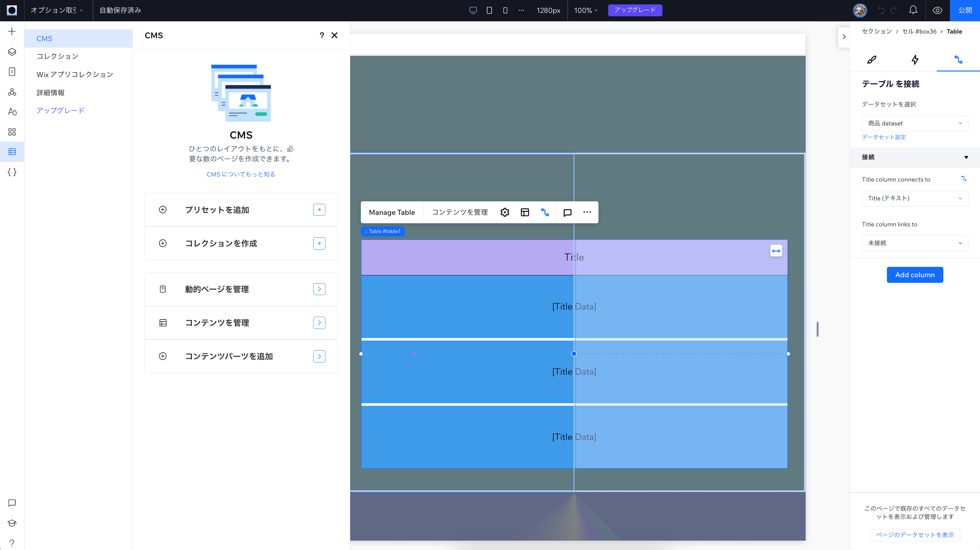Viewport: 980px width, 550px height.
Task: Open コンテンツパーツを追加 arrow
Action: point(319,356)
